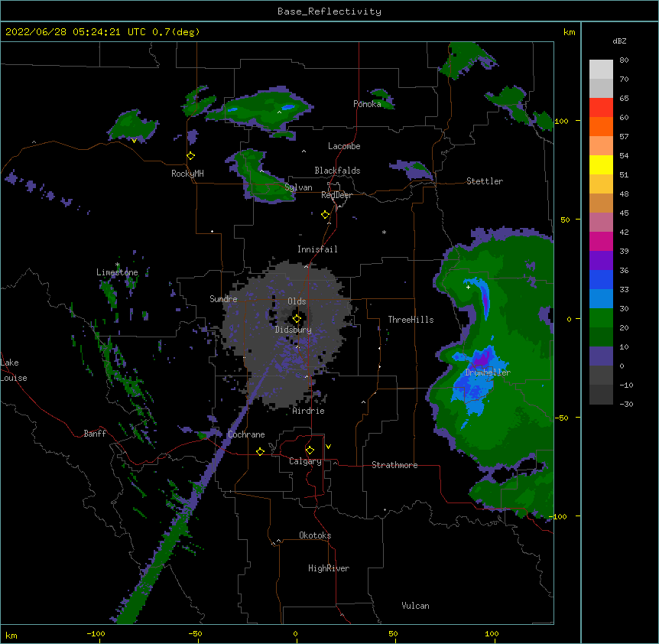659x644 pixels.
Task: Click the Lake Louise label
Action: [x=14, y=370]
